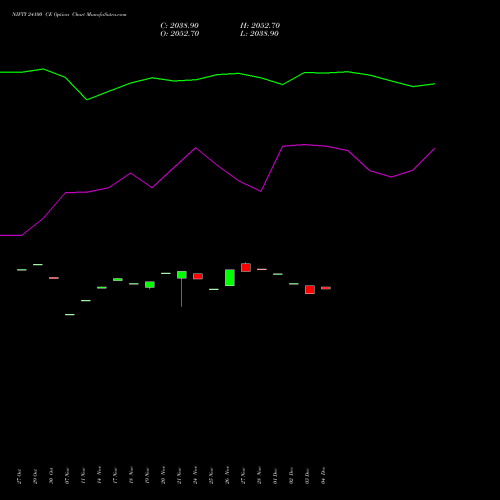This screenshot has height=500, width=500.
Task: Click the high value H: 2052.70
Action: 260,26
